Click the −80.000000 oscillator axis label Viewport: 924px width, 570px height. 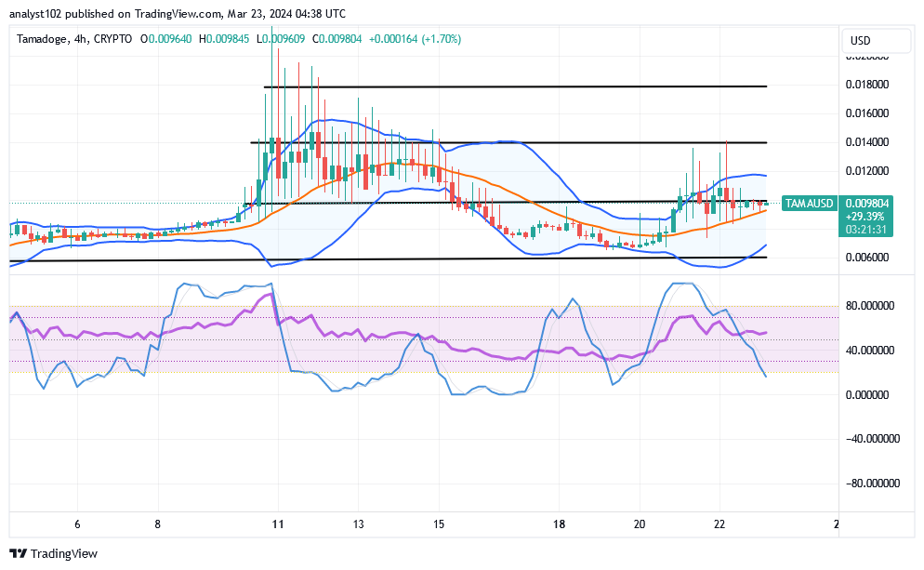pyautogui.click(x=873, y=484)
